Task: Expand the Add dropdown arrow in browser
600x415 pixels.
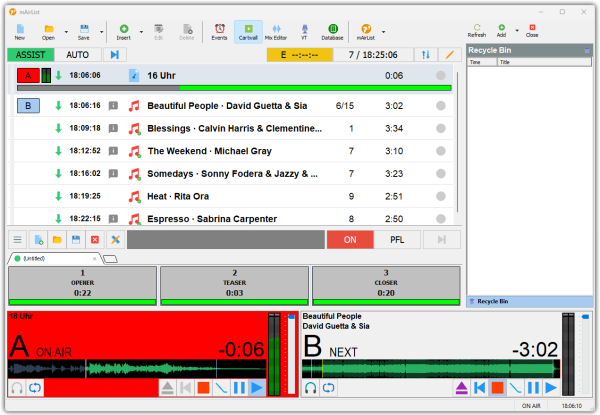Action: click(x=517, y=30)
